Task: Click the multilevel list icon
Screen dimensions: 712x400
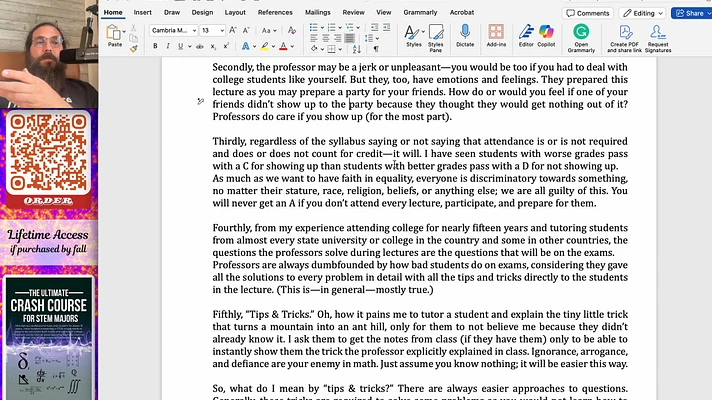Action: [349, 28]
